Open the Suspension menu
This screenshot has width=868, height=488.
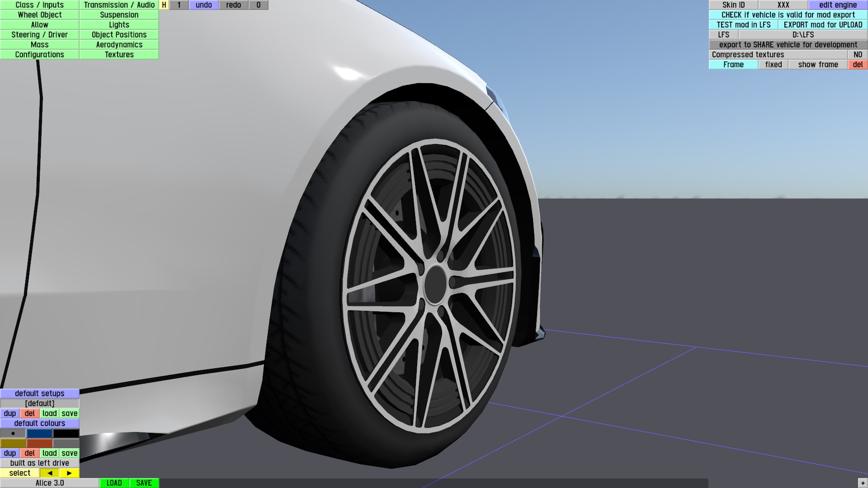(119, 15)
